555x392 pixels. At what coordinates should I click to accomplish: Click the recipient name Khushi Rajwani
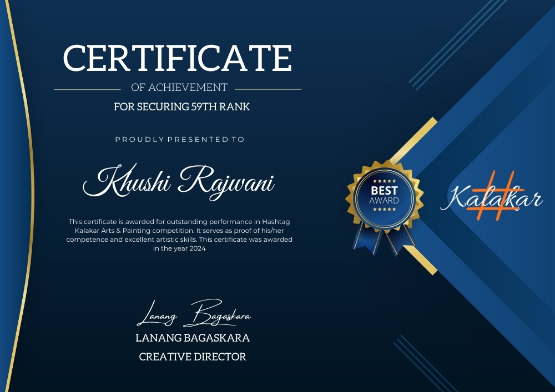click(179, 181)
